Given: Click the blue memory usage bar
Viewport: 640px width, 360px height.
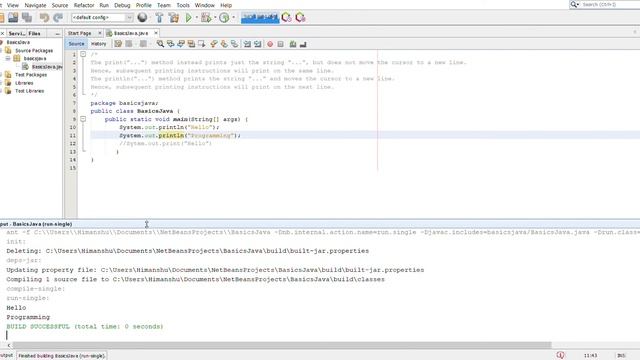Looking at the screenshot, I should coord(260,18).
